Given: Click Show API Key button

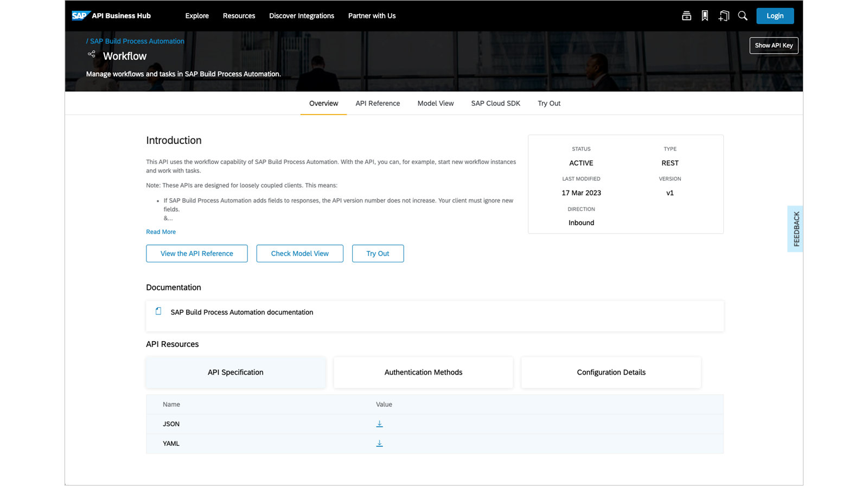Looking at the screenshot, I should tap(774, 46).
